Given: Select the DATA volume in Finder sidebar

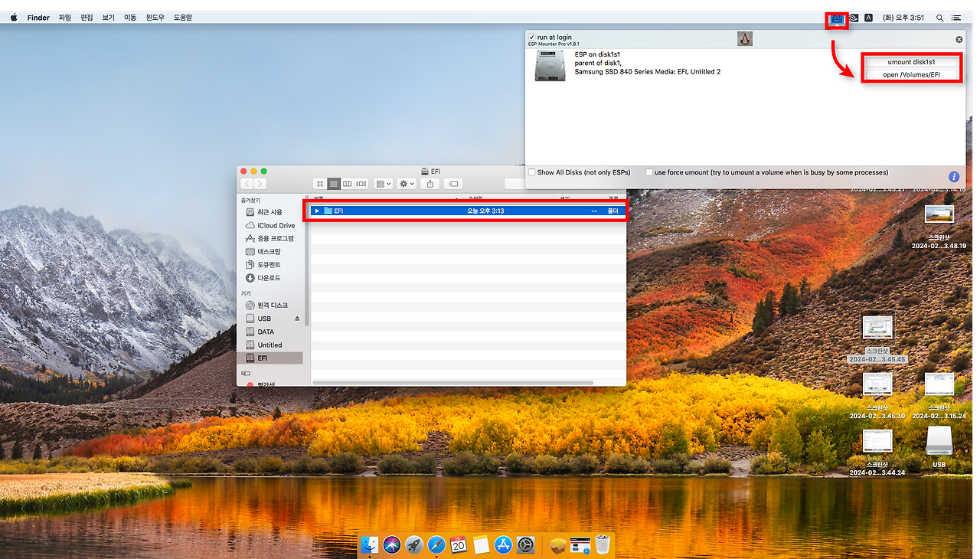Looking at the screenshot, I should (x=269, y=332).
